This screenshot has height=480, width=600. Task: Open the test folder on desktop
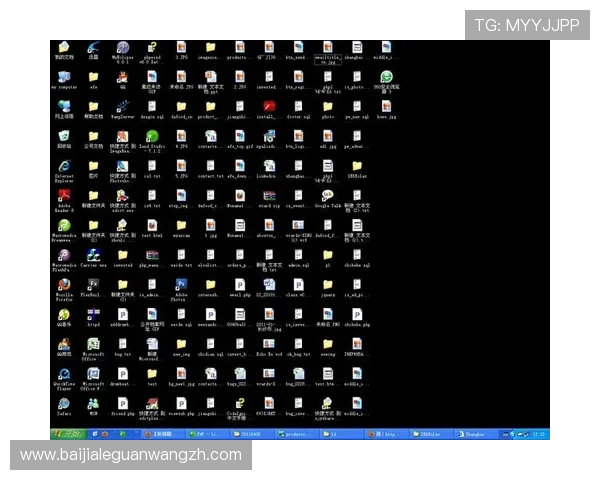(152, 374)
